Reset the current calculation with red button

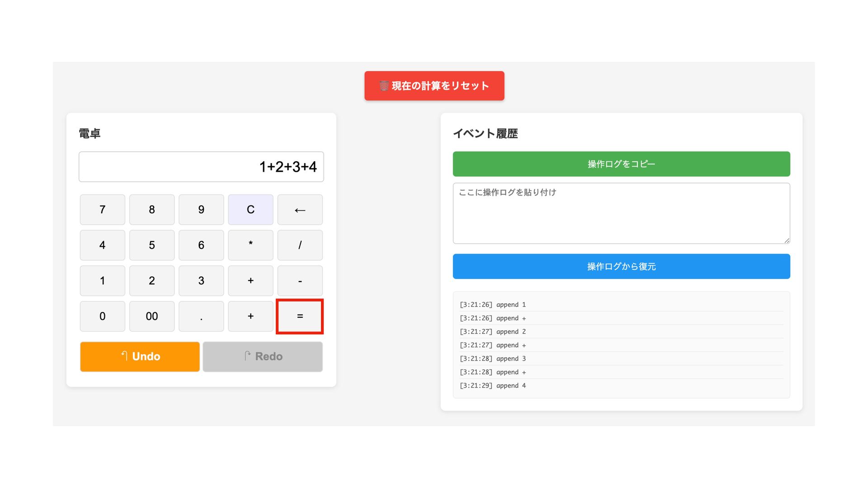(x=434, y=86)
